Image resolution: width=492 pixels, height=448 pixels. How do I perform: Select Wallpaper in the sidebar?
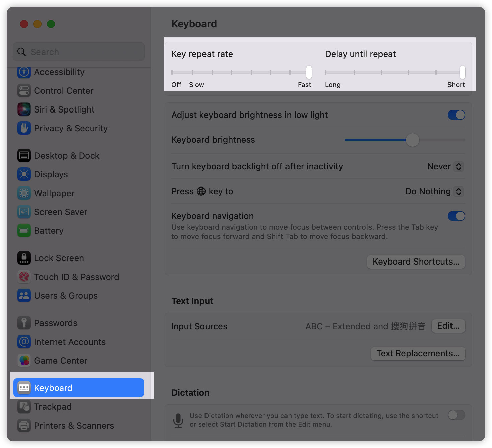point(79,193)
